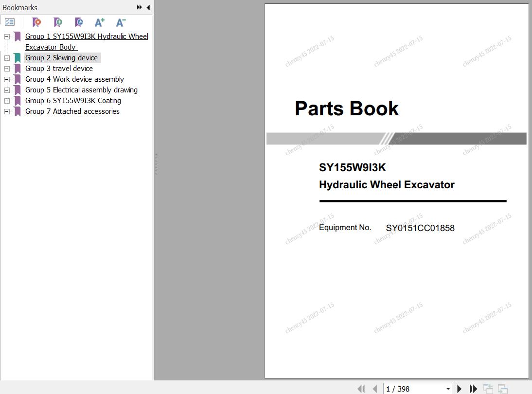The height and width of the screenshot is (394, 532).
Task: Expand the Group 3 travel device node
Action: pos(7,69)
